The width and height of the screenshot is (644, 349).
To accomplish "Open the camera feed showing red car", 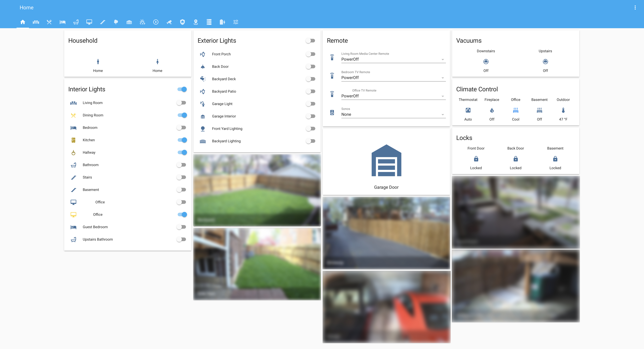I will pos(386,307).
